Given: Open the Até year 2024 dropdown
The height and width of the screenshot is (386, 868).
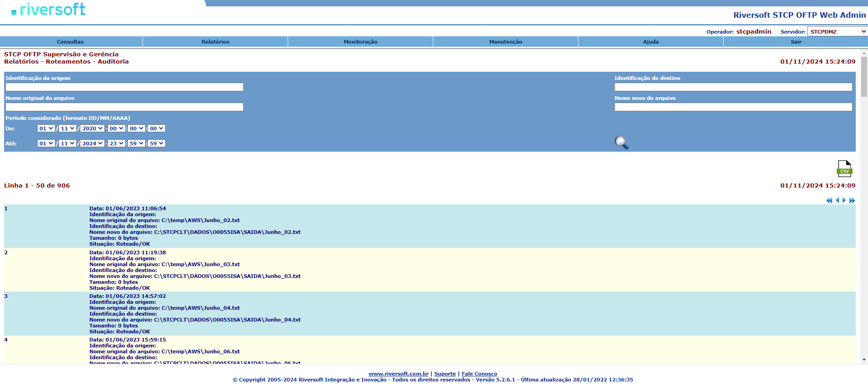Looking at the screenshot, I should (x=93, y=144).
